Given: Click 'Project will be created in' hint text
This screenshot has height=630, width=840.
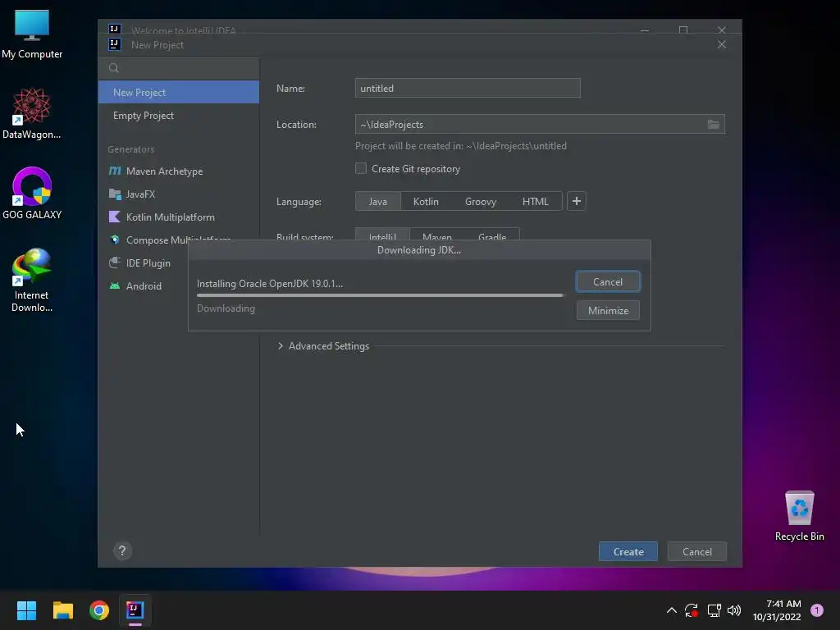Looking at the screenshot, I should click(461, 146).
